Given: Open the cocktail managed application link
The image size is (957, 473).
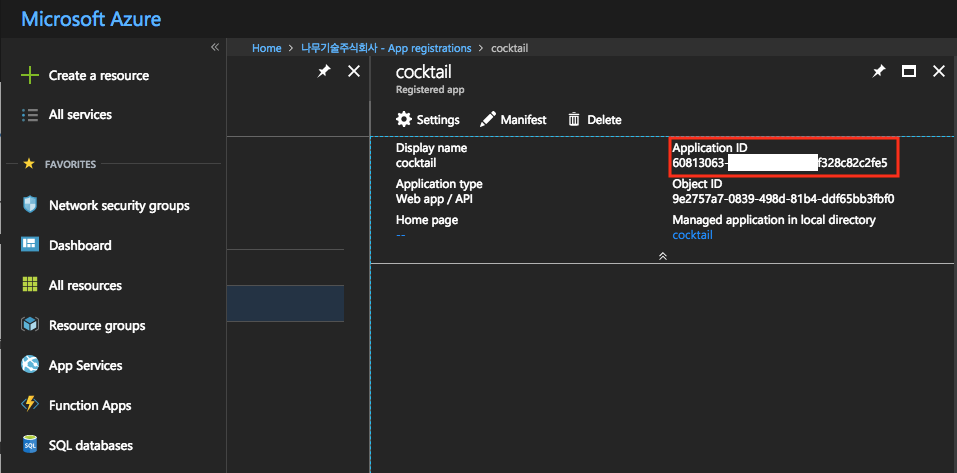Looking at the screenshot, I should [692, 235].
